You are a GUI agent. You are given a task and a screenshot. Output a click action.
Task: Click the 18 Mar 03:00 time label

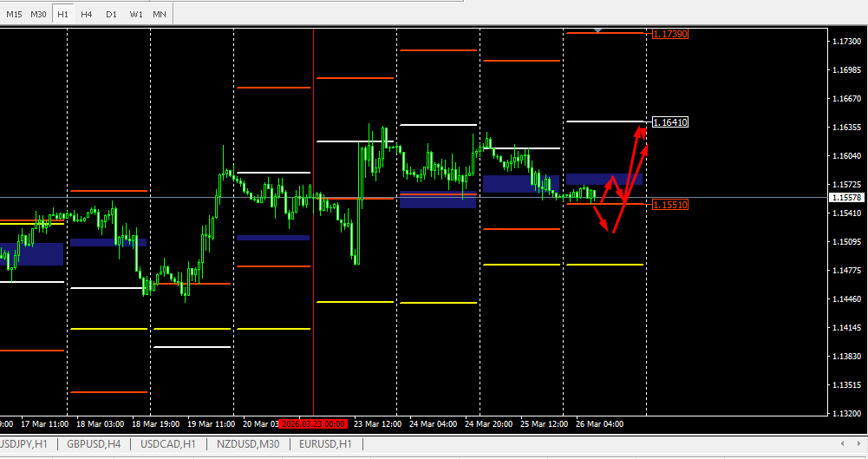coord(101,424)
